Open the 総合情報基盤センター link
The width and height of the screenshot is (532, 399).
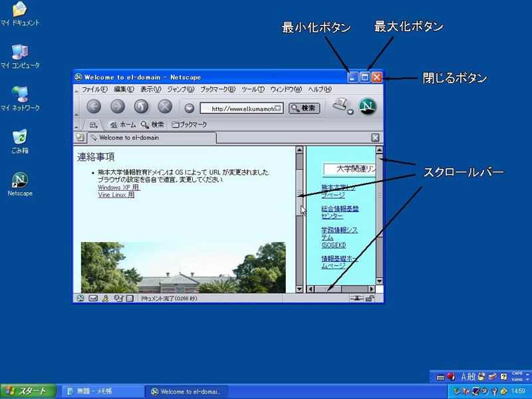[340, 212]
